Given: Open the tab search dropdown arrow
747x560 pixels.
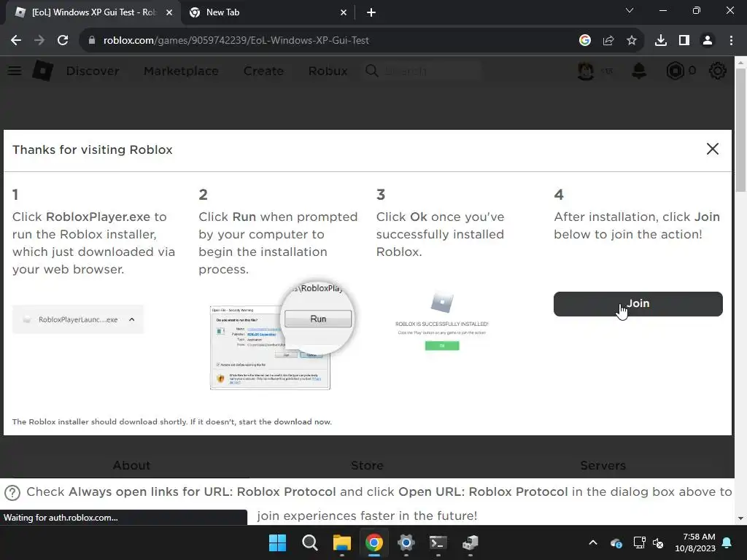Looking at the screenshot, I should [x=630, y=10].
